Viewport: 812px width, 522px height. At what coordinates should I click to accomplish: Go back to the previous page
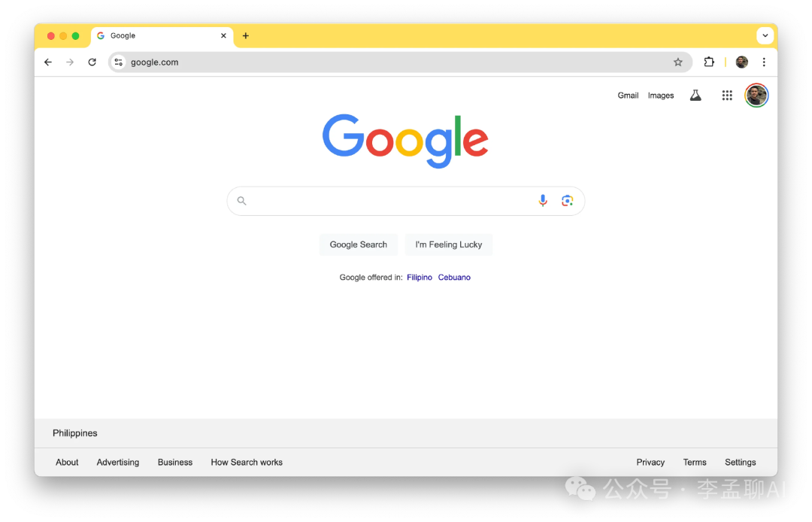click(x=48, y=62)
